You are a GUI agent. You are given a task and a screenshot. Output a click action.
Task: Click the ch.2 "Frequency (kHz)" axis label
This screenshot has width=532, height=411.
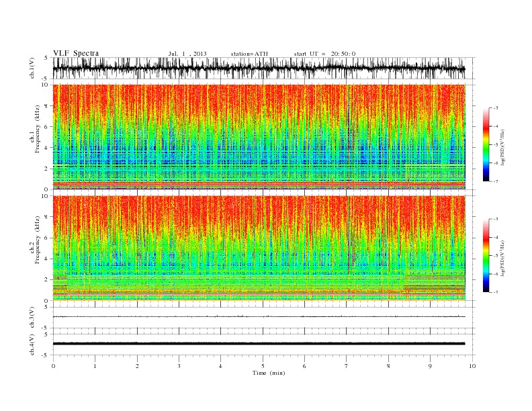pos(38,239)
